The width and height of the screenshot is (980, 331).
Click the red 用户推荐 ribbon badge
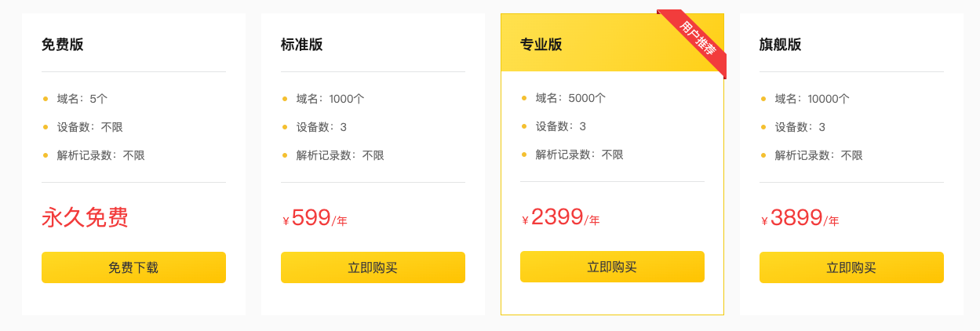[698, 38]
